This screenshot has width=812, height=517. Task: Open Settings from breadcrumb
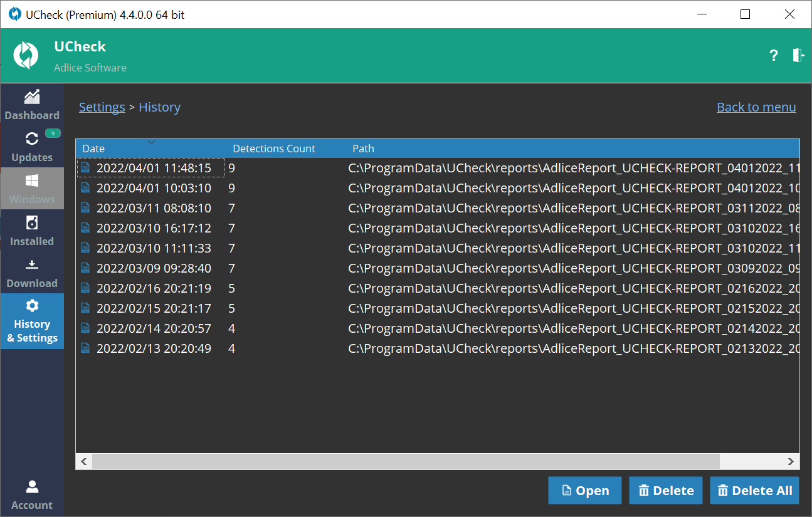pos(102,107)
